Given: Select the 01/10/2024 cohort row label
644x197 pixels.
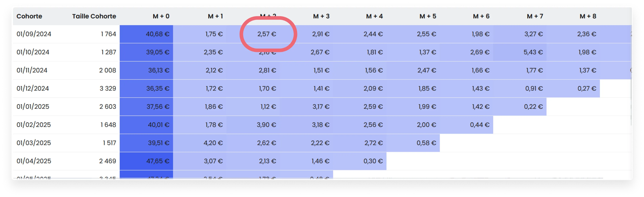Looking at the screenshot, I should coord(33,52).
